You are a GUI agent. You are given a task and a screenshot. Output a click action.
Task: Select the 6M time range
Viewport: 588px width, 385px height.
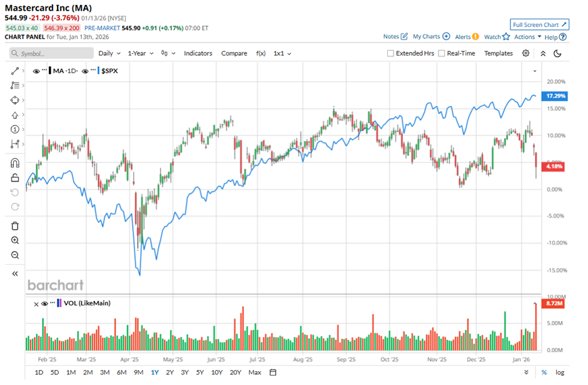pyautogui.click(x=121, y=372)
